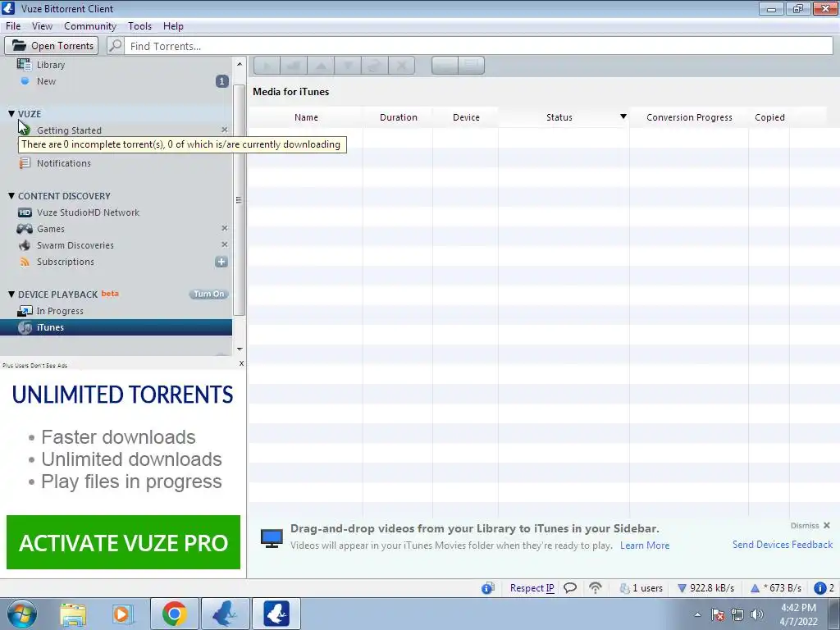The image size is (840, 630).
Task: Open Chrome from the taskbar
Action: [x=174, y=614]
